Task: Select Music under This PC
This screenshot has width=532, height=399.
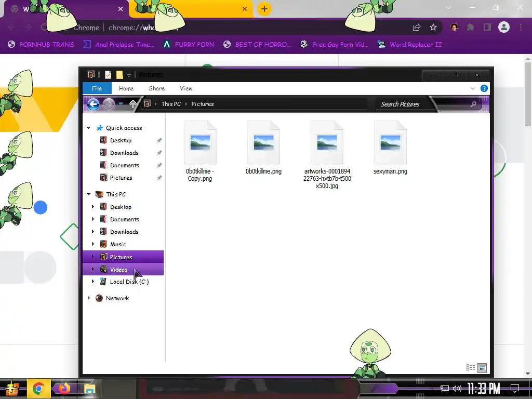Action: click(118, 244)
